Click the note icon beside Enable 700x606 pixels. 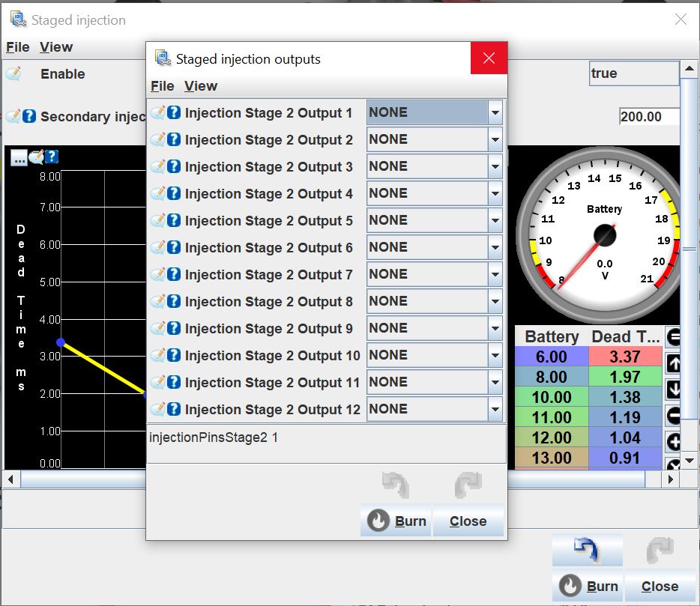tap(13, 74)
